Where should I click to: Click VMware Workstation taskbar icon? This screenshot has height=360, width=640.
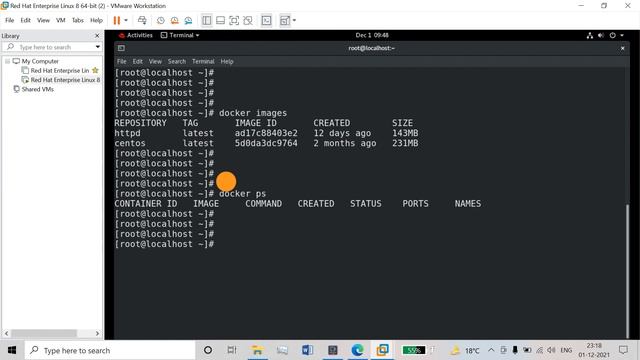pos(382,350)
